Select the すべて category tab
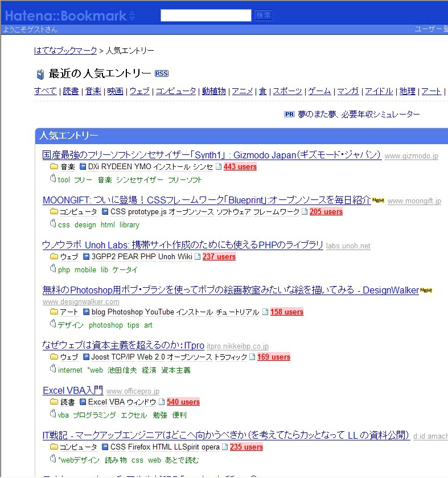Image resolution: width=448 pixels, height=478 pixels. tap(46, 91)
